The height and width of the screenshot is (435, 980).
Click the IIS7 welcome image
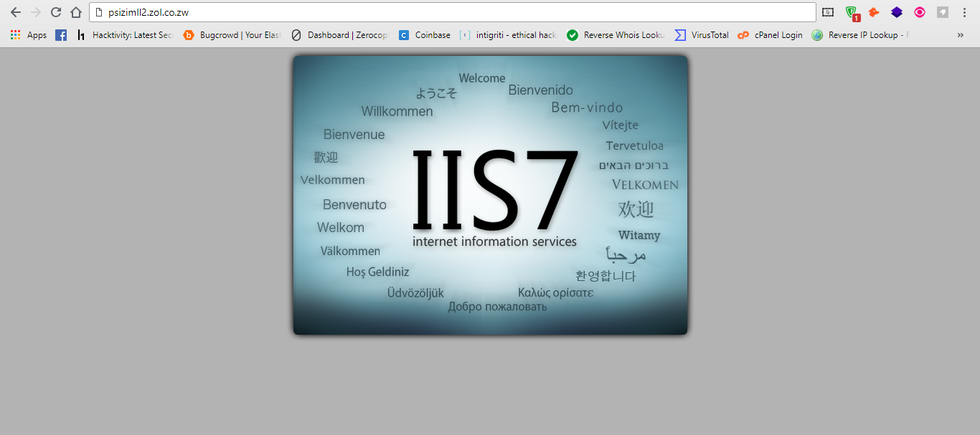[x=490, y=195]
